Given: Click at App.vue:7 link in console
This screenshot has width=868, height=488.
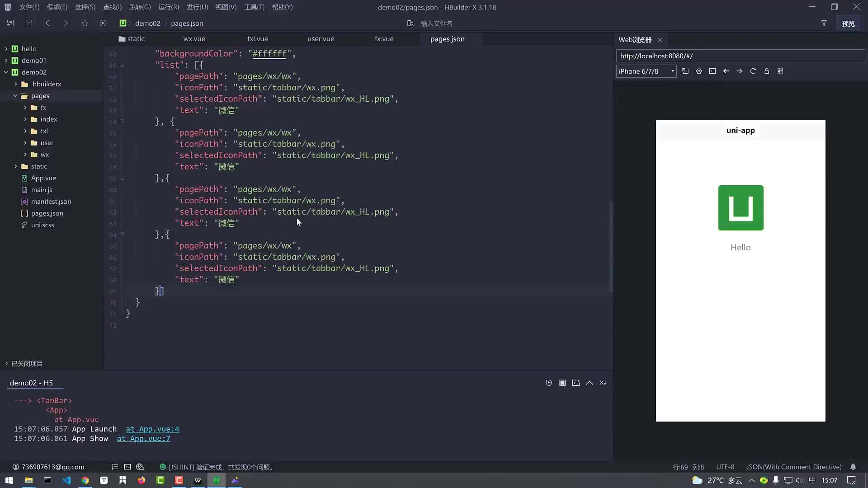Looking at the screenshot, I should point(143,439).
